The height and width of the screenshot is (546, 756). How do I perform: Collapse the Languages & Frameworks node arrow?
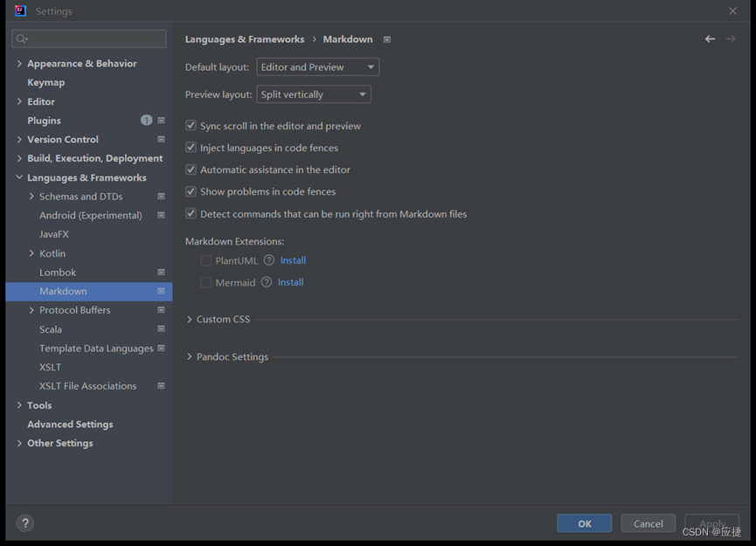tap(19, 177)
